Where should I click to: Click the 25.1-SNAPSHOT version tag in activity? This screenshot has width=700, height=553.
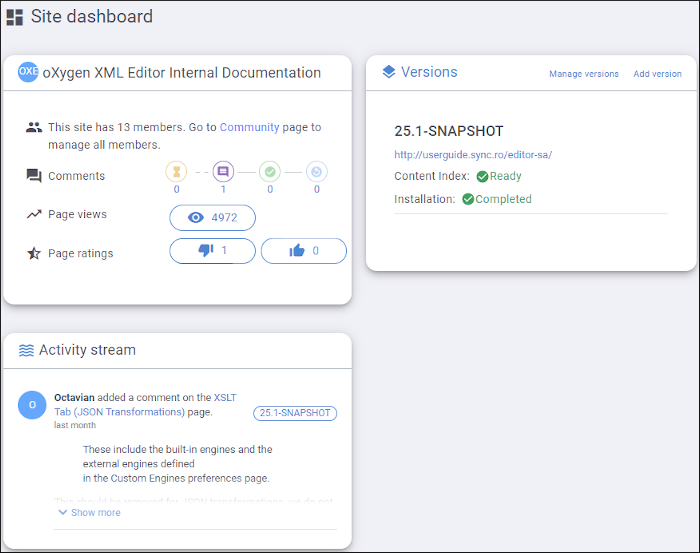click(295, 413)
